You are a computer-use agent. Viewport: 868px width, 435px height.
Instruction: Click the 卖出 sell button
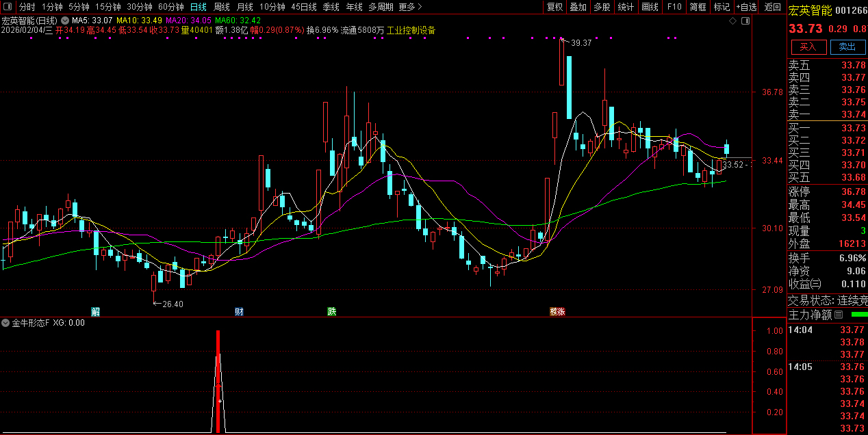click(x=847, y=47)
